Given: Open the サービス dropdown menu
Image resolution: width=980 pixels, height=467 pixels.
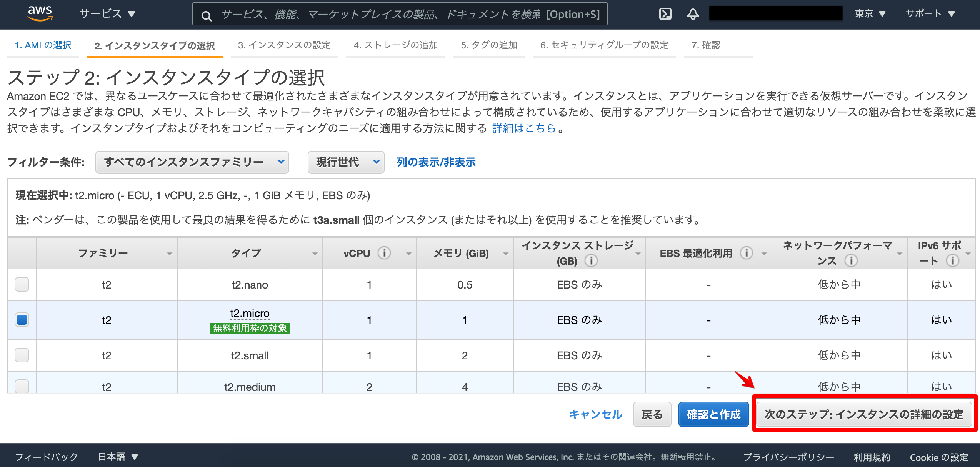Looking at the screenshot, I should click(107, 14).
